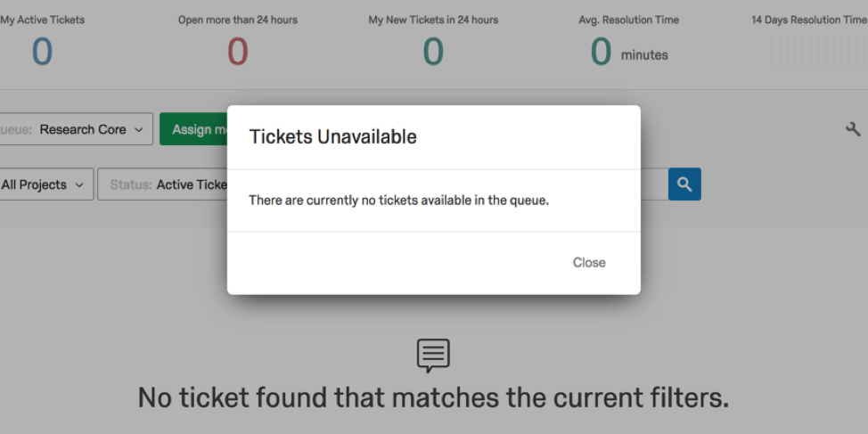
Task: Click the No ticket found message
Action: point(433,397)
